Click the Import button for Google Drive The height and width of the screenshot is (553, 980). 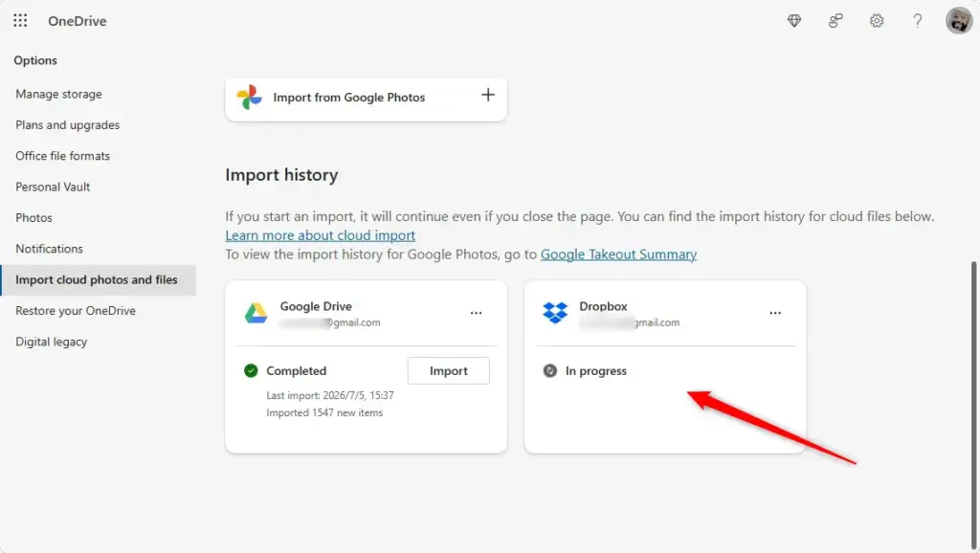tap(449, 370)
